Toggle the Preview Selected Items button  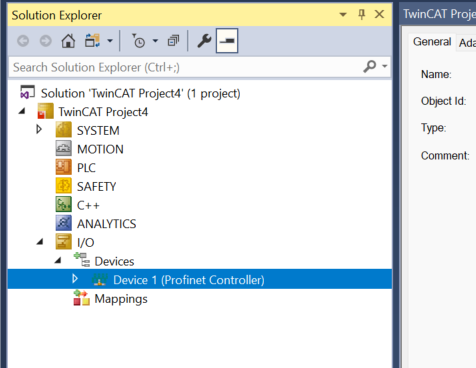tap(227, 41)
